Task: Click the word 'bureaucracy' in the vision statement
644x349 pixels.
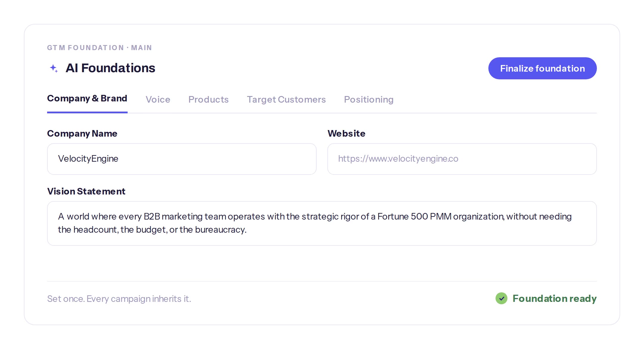Action: 220,229
